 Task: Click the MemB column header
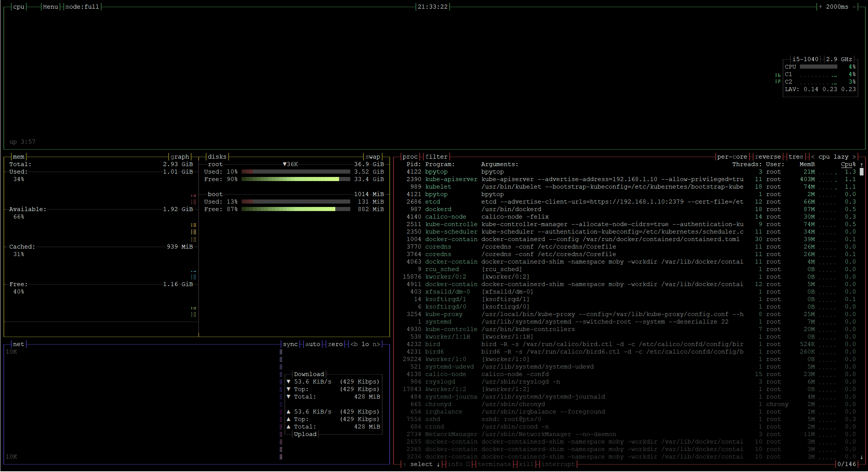click(807, 164)
